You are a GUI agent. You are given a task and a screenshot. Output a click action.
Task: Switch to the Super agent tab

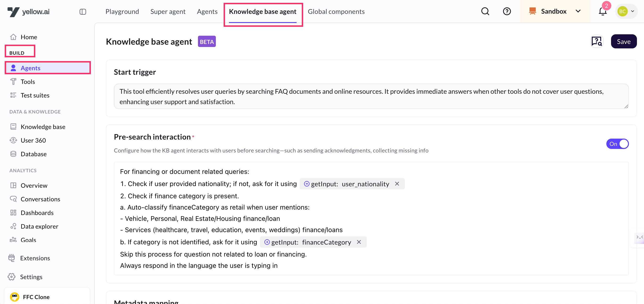(x=168, y=12)
